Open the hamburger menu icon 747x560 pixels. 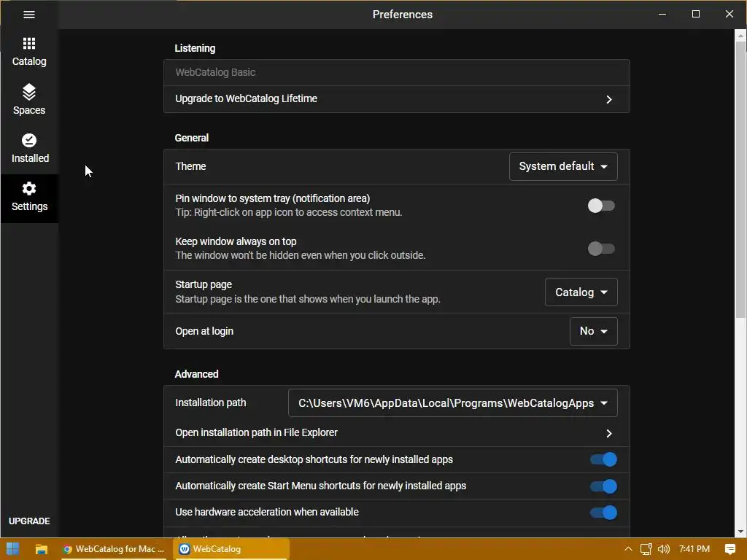pyautogui.click(x=29, y=15)
